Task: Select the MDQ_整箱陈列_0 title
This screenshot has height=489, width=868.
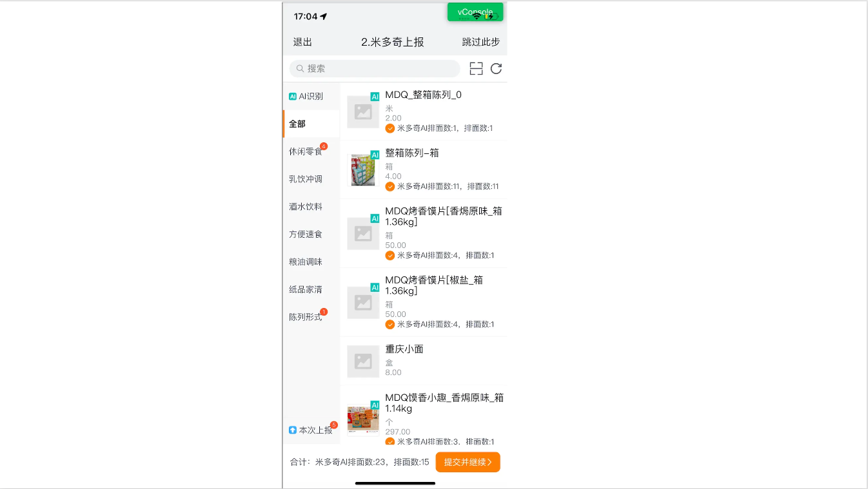Action: click(x=423, y=95)
